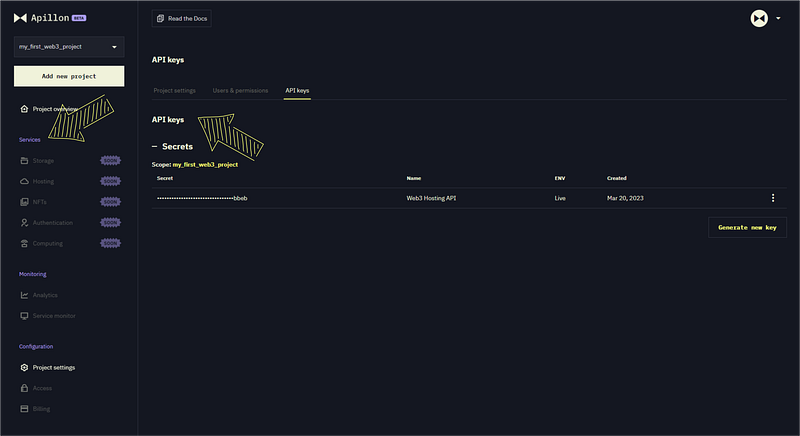Viewport: 800px width, 436px height.
Task: Click the my_first_web3_project scope link
Action: point(205,165)
